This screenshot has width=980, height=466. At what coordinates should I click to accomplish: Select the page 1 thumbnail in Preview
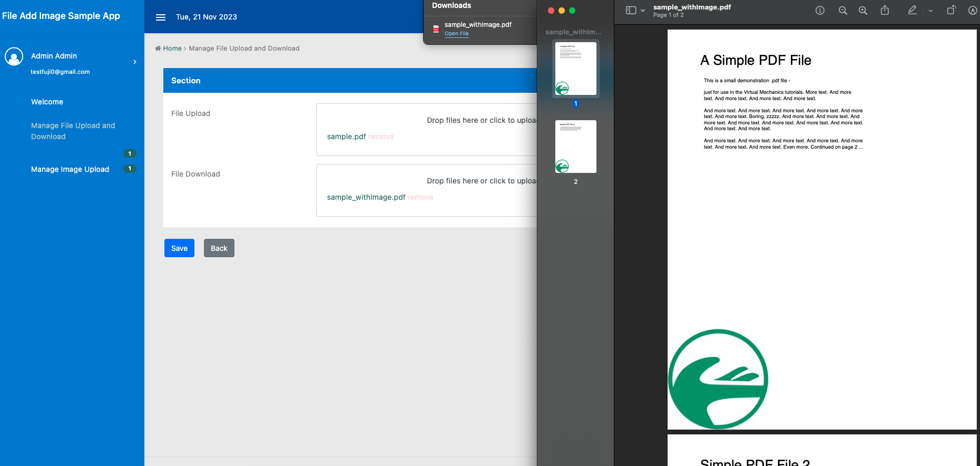(576, 69)
